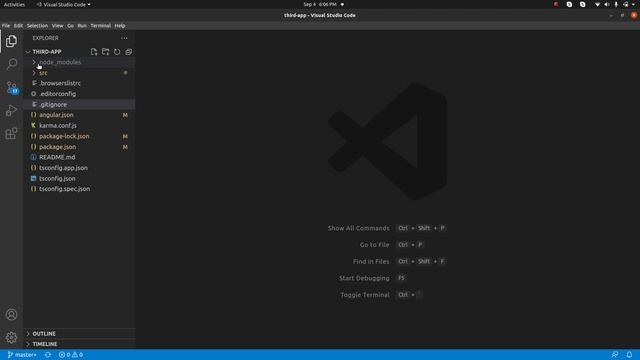The image size is (640, 360).
Task: Open the Extensions view
Action: [x=11, y=133]
